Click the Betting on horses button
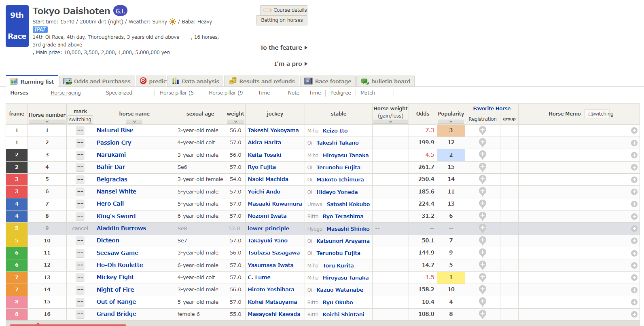 tap(282, 20)
